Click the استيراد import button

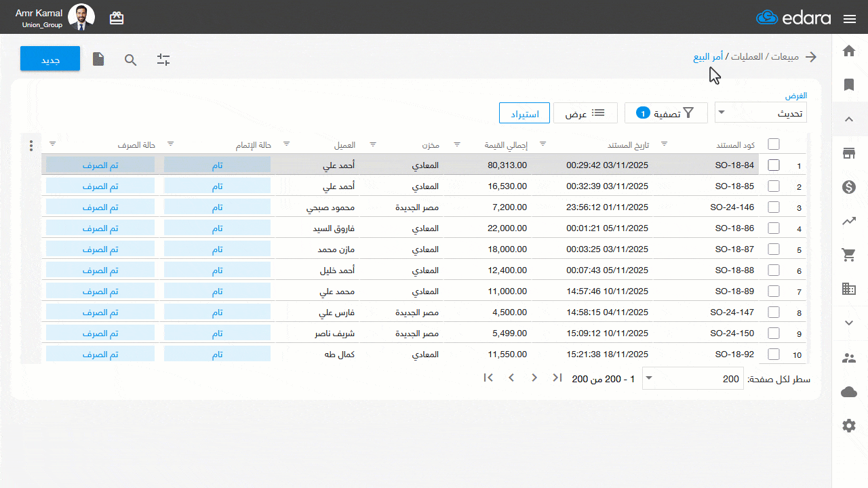coord(524,113)
